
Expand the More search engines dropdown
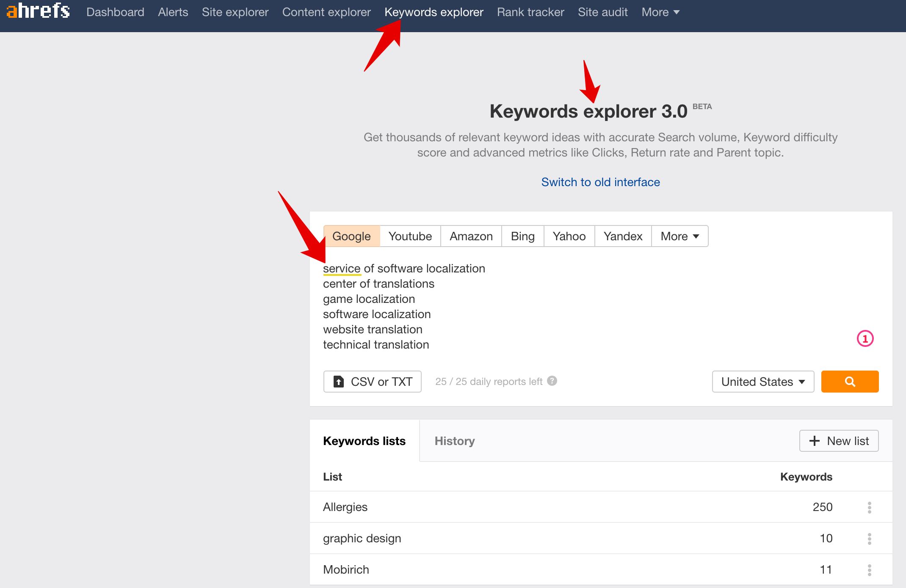point(679,236)
